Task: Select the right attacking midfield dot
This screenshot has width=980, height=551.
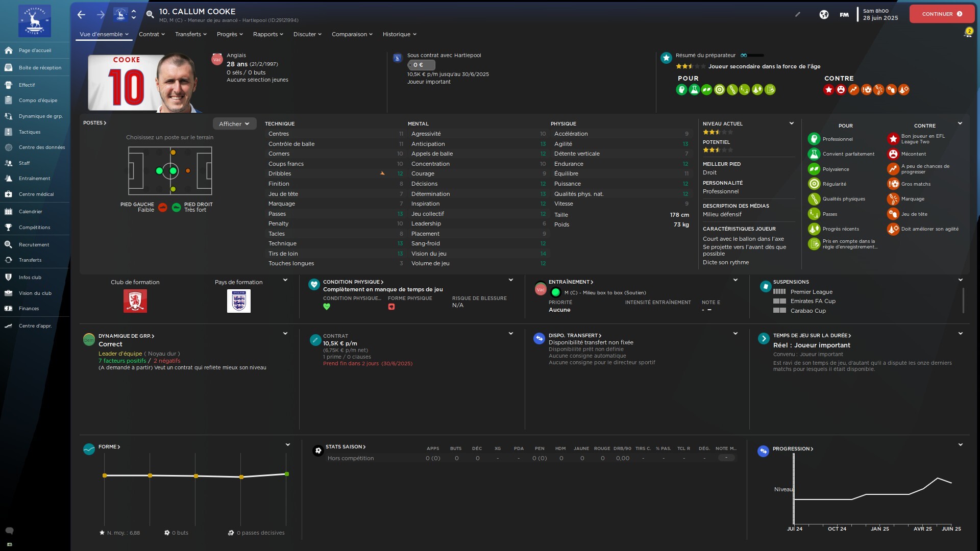Action: point(188,171)
